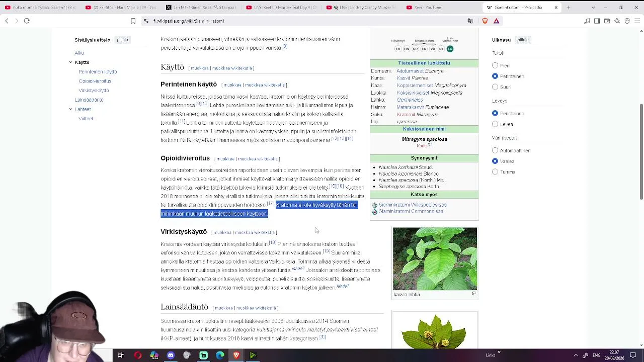
Task: Edit Lainsäädäntö section wikitext
Action: click(256, 308)
